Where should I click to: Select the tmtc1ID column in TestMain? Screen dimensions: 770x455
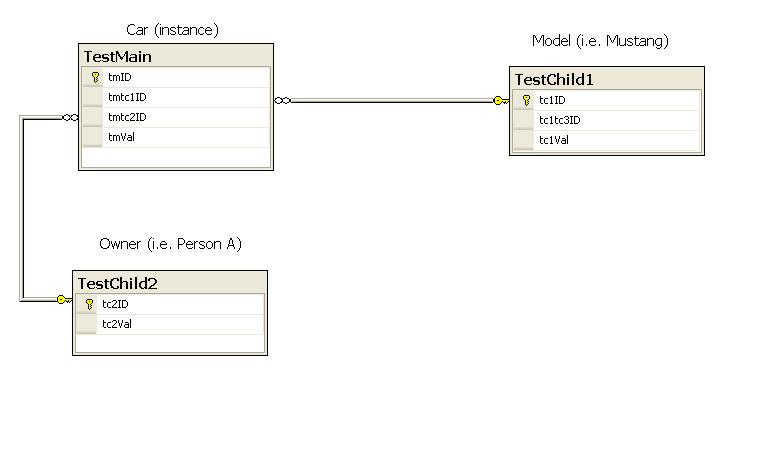coord(127,97)
